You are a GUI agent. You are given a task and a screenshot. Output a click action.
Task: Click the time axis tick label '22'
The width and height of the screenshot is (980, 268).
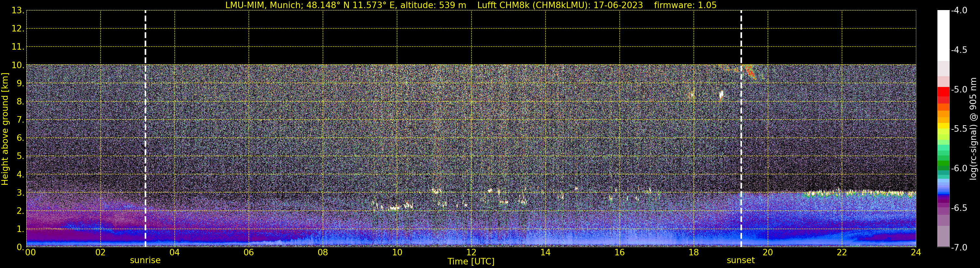point(842,252)
